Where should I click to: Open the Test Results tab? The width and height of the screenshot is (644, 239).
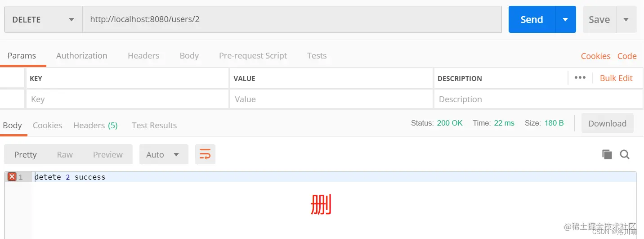[x=154, y=125]
